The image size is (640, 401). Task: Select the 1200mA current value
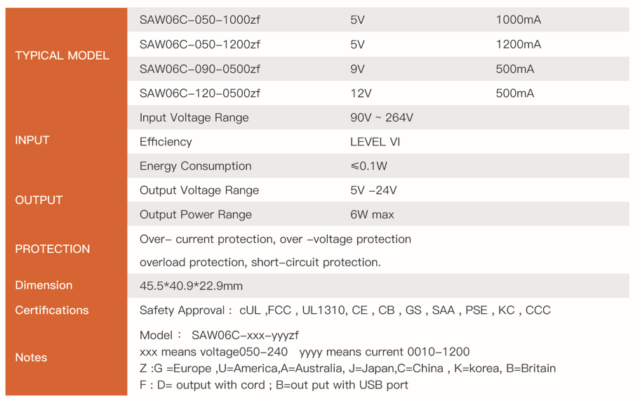[518, 45]
